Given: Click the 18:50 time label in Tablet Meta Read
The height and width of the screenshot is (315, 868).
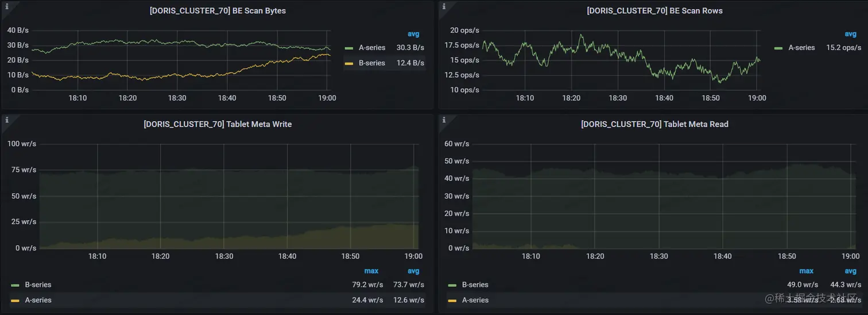Looking at the screenshot, I should [787, 256].
